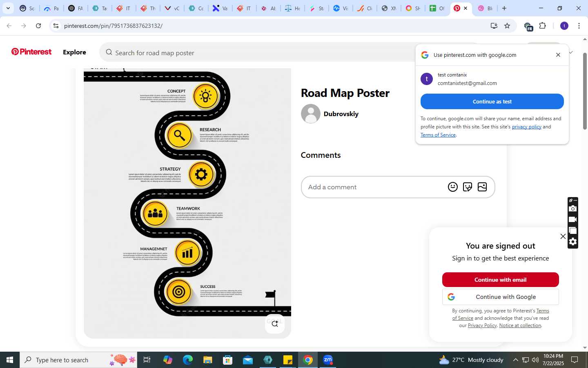Open the Windows Start menu
This screenshot has height=368, width=588.
[x=10, y=360]
